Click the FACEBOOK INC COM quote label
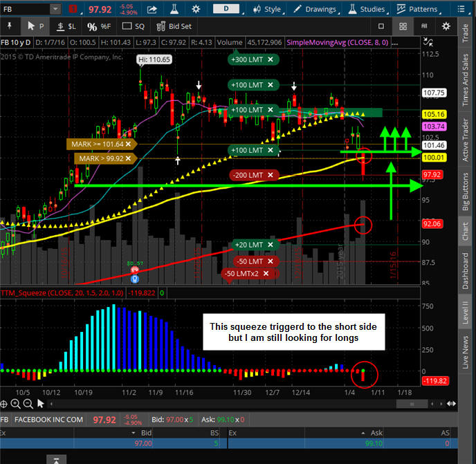This screenshot has width=476, height=464. point(48,419)
